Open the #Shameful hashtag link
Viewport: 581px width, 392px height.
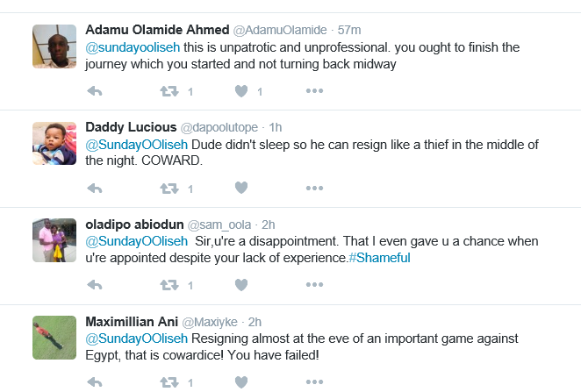pos(379,258)
